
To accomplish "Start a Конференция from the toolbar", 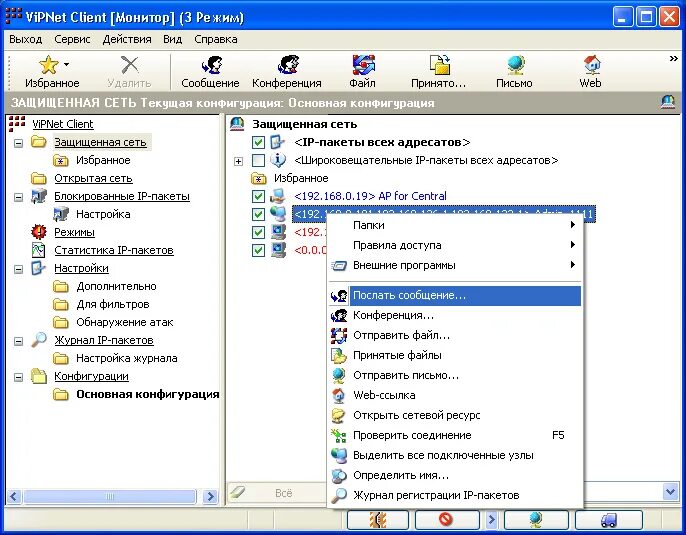I will (288, 65).
